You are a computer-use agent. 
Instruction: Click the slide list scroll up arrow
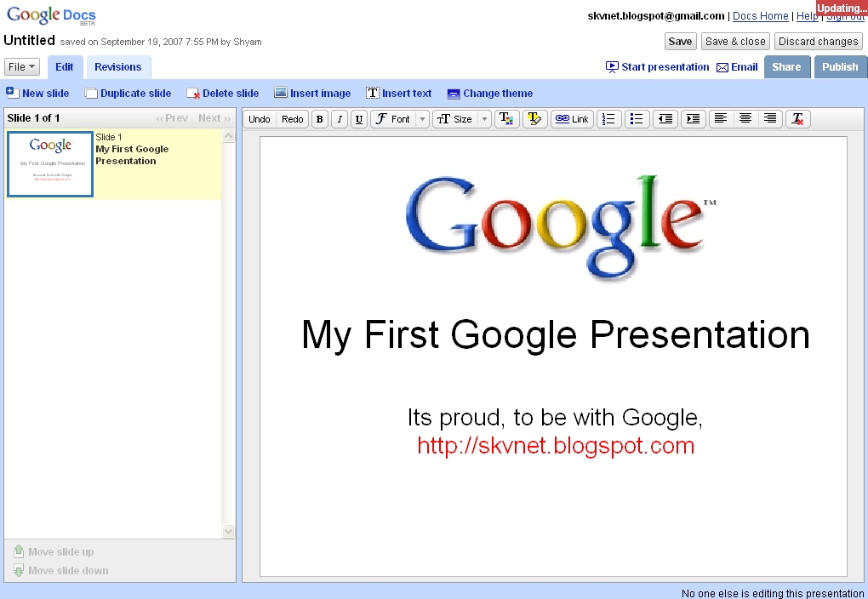click(228, 136)
